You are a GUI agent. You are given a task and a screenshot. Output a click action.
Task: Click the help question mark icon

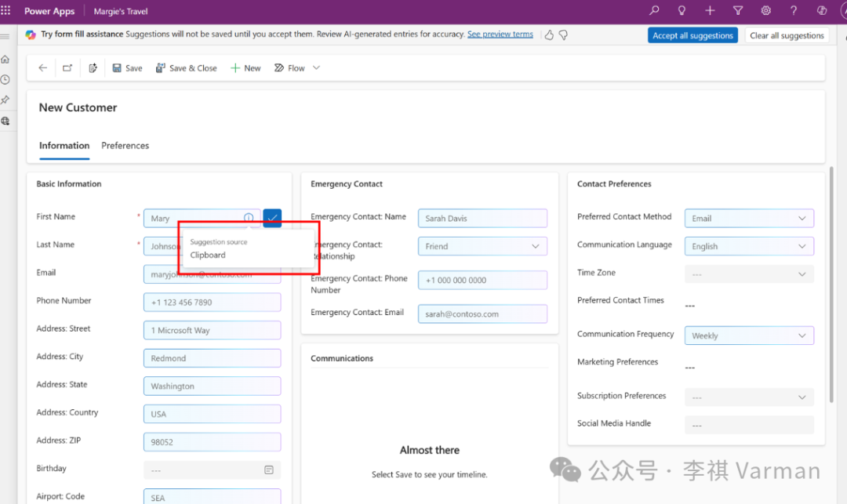tap(794, 11)
